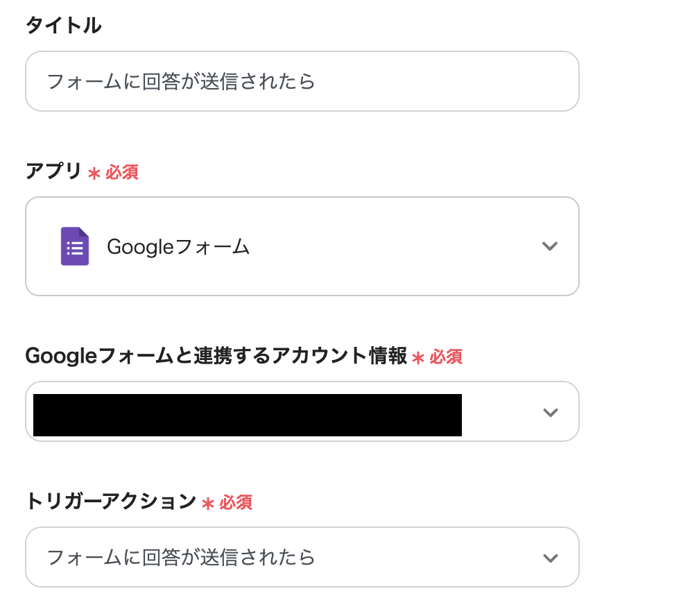Expand the トリガーアクション dropdown chevron
This screenshot has width=681, height=616.
click(550, 558)
